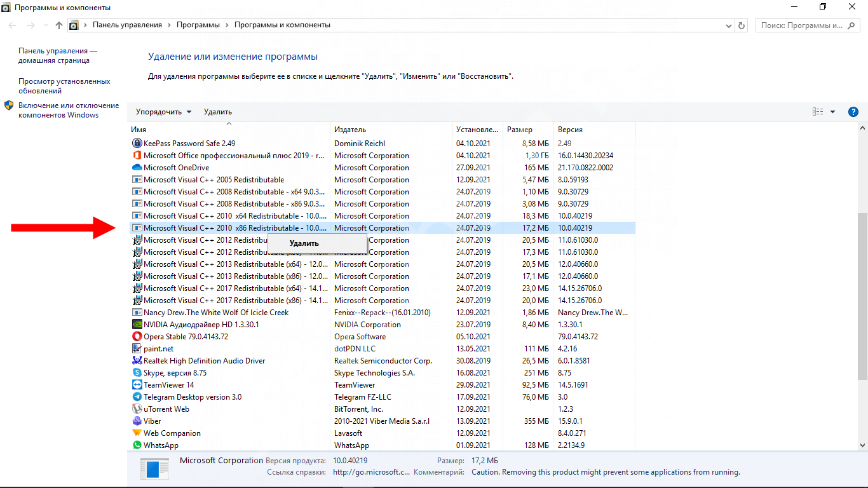Click version 21.170.0822.0002 cell
868x488 pixels.
coord(586,168)
